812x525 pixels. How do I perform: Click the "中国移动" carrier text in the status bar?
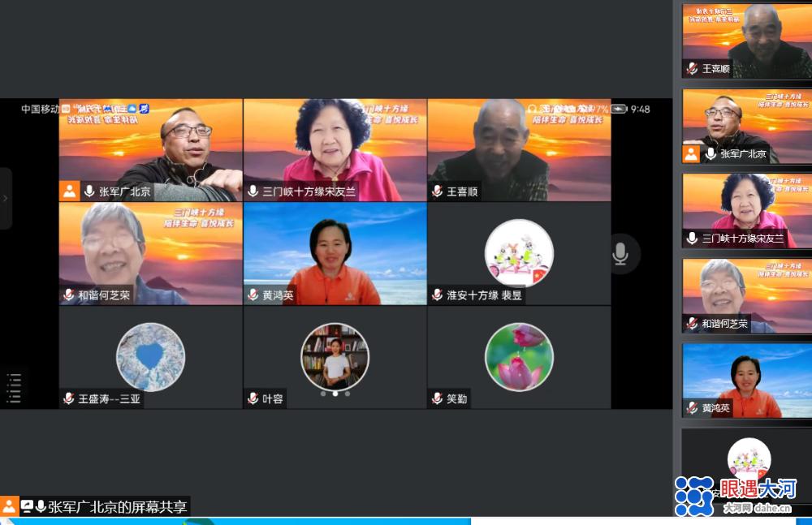click(x=41, y=109)
